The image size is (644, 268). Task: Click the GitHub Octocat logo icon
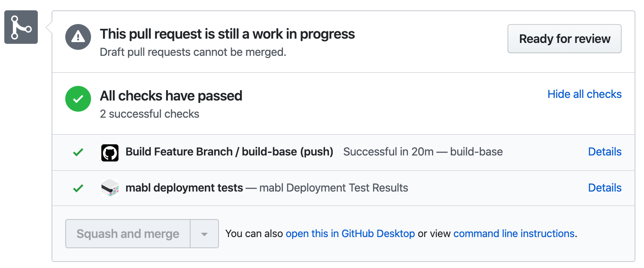tap(110, 153)
